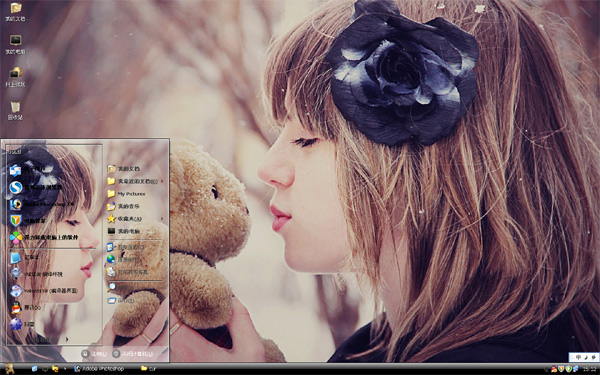Switch to Adobe Photoshop taskbar button
The image size is (600, 375).
99,369
